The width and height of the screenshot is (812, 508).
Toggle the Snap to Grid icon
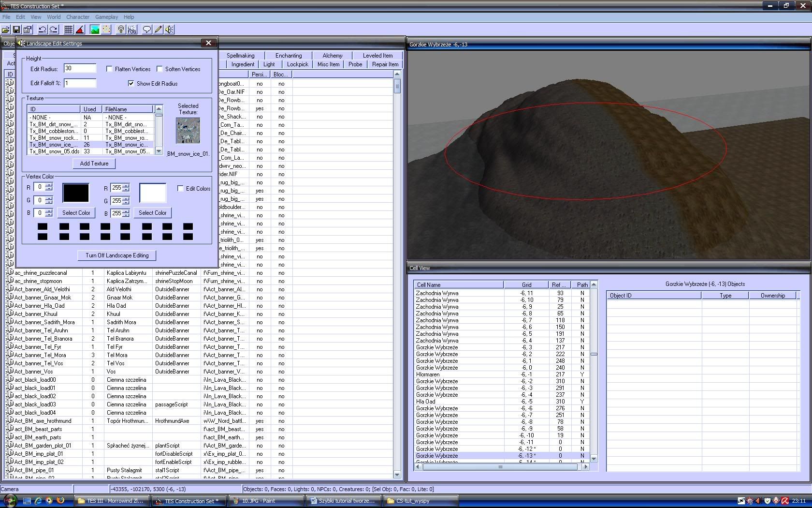tap(69, 30)
